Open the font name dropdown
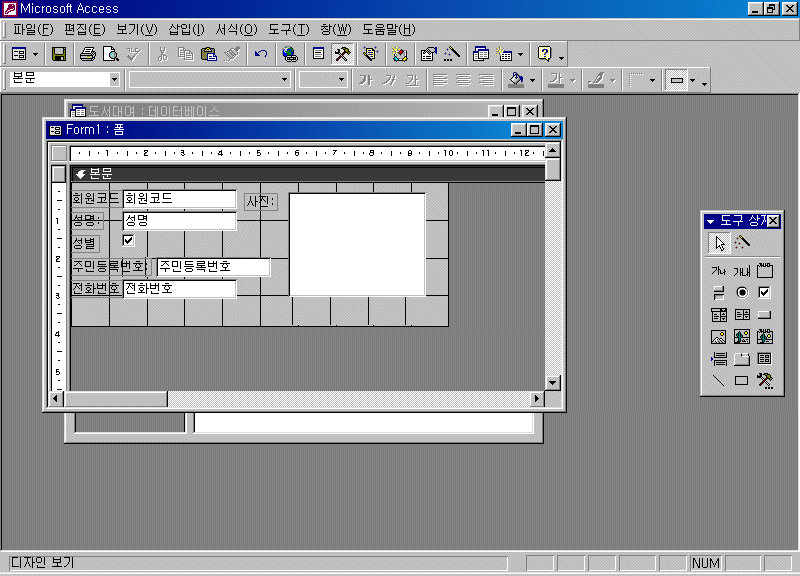Image resolution: width=800 pixels, height=576 pixels. point(284,80)
